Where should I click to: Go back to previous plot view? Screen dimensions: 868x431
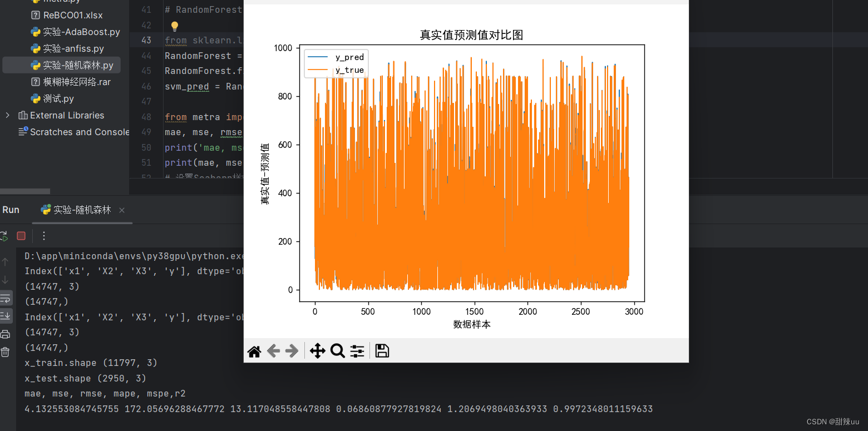(x=273, y=350)
